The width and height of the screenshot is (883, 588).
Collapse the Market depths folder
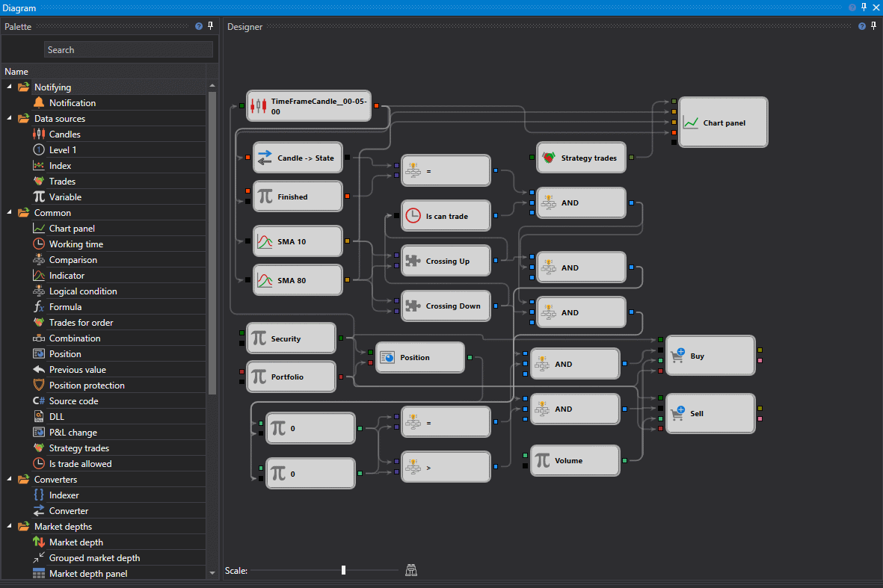click(x=9, y=526)
